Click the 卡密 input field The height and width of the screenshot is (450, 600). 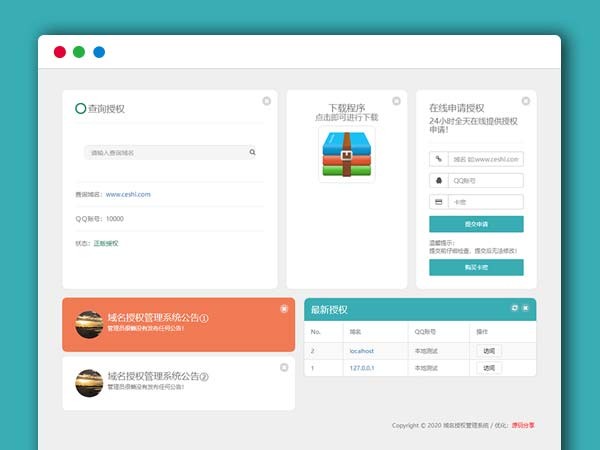485,202
